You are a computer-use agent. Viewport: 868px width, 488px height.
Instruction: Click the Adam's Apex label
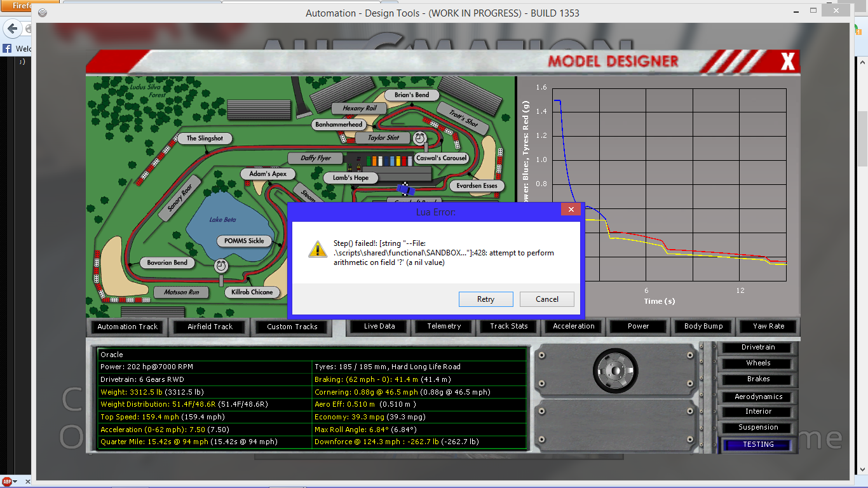(268, 174)
